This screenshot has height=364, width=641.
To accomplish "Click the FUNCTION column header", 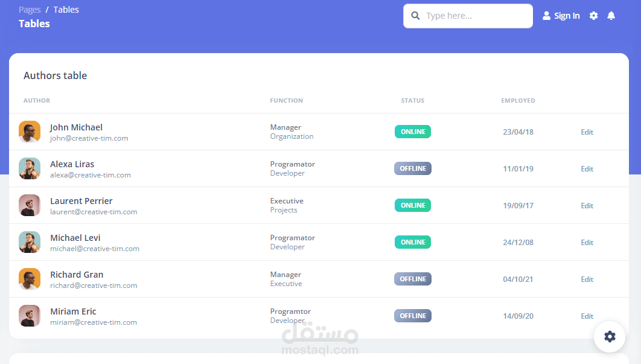I will 287,101.
